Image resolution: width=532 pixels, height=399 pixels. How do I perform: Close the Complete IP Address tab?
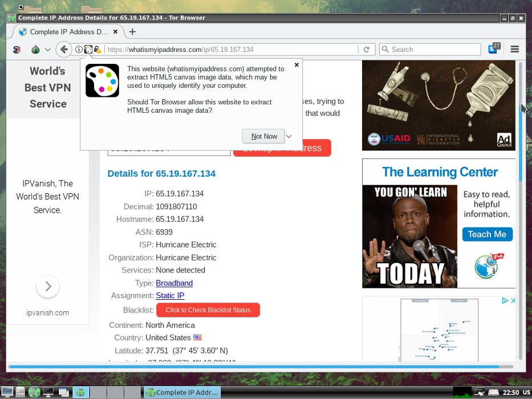(115, 31)
